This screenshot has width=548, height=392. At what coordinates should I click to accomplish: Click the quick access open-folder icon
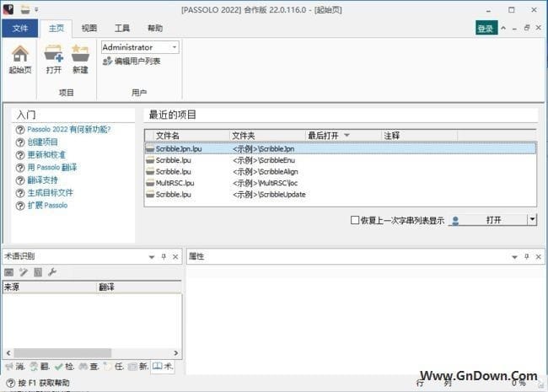(25, 9)
